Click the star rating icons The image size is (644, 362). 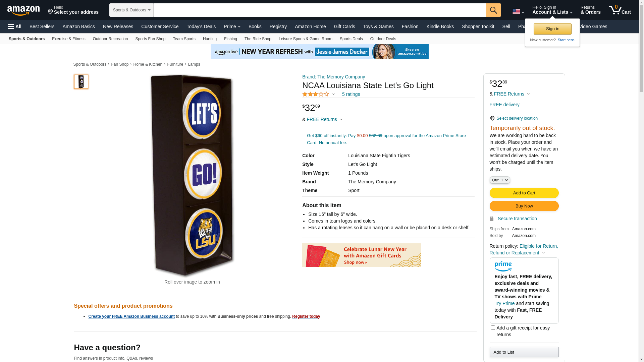(316, 94)
